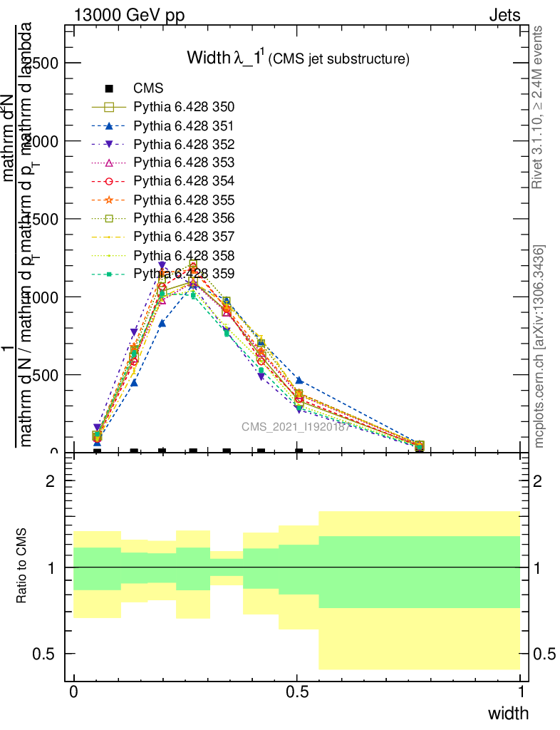Image resolution: width=560 pixels, height=730 pixels.
Task: Click the left ratio-axis tick label '2'
Action: (x=51, y=481)
